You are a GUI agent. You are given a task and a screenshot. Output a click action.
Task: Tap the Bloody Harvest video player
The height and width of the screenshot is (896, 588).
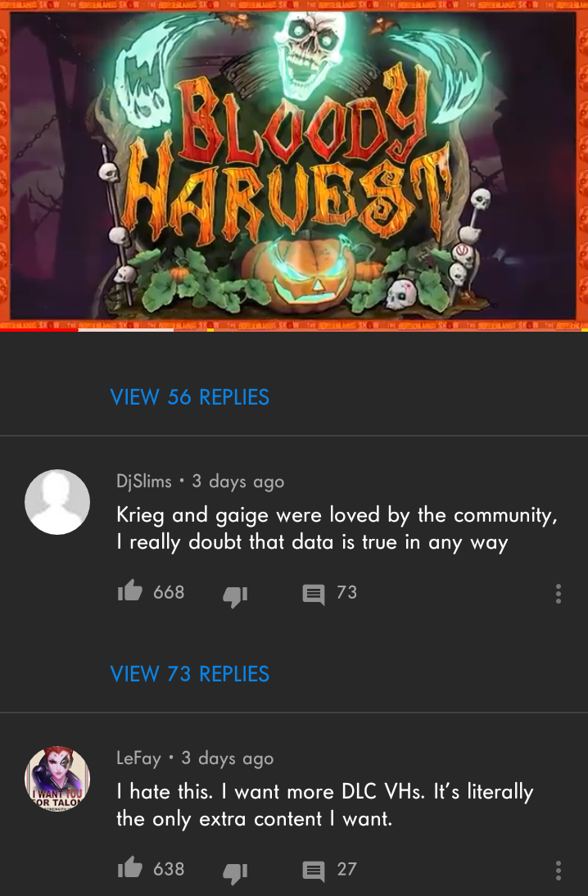pos(294,164)
